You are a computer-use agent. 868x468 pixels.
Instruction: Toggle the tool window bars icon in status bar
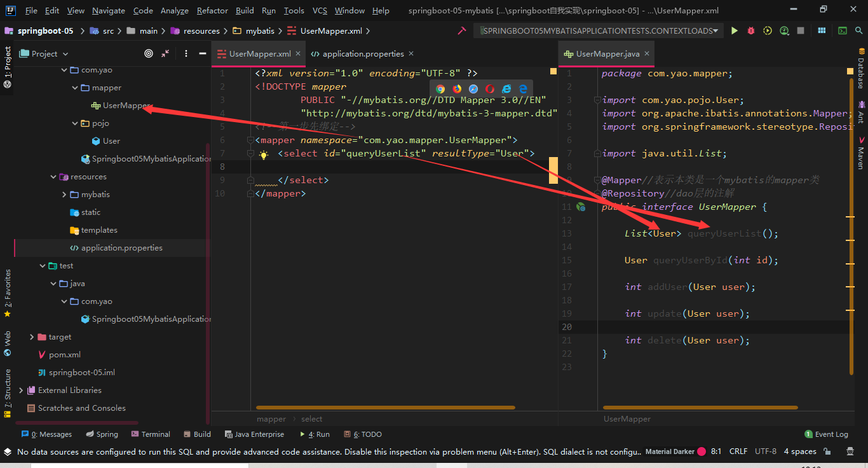7,451
